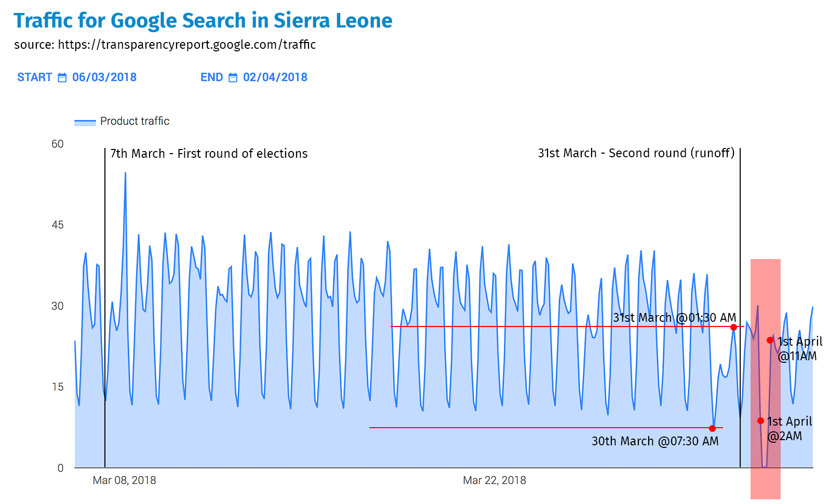This screenshot has height=504, width=829.
Task: Click the red dot beside 1st April @2AM
Action: 760,421
